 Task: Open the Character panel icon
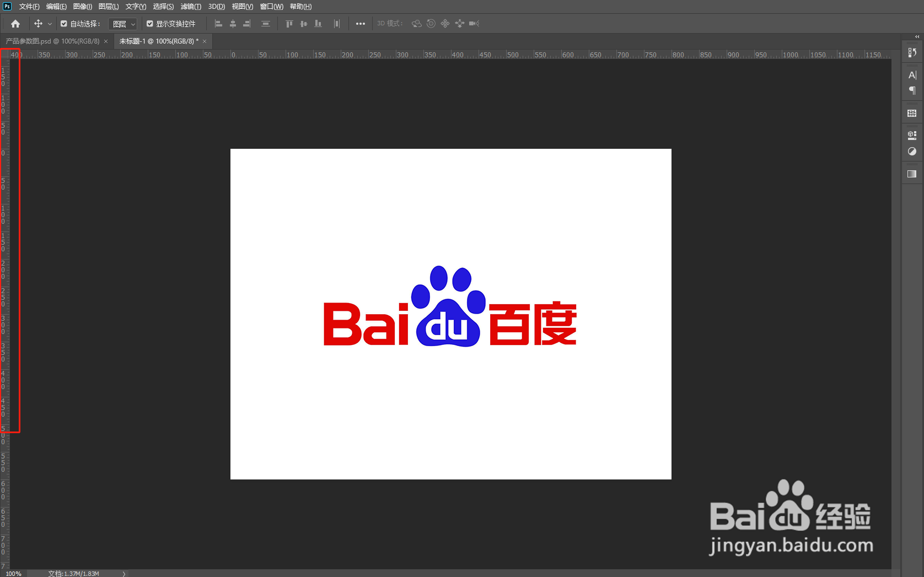(912, 75)
